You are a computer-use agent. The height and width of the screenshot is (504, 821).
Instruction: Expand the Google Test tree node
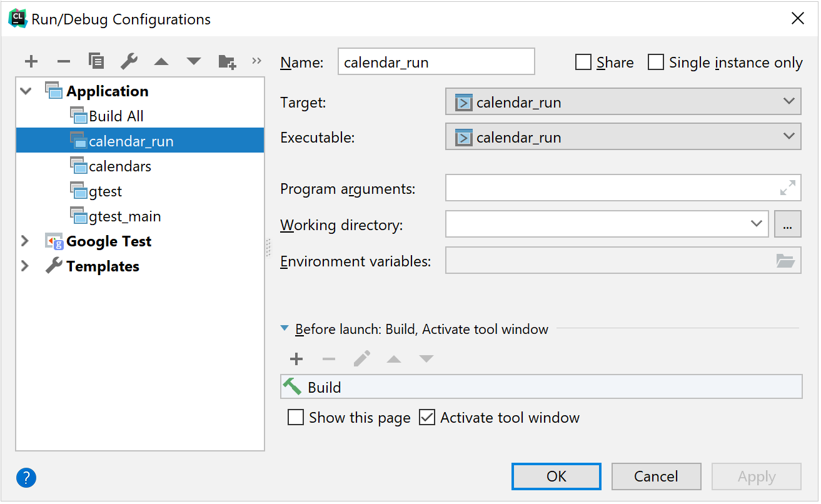tap(25, 241)
